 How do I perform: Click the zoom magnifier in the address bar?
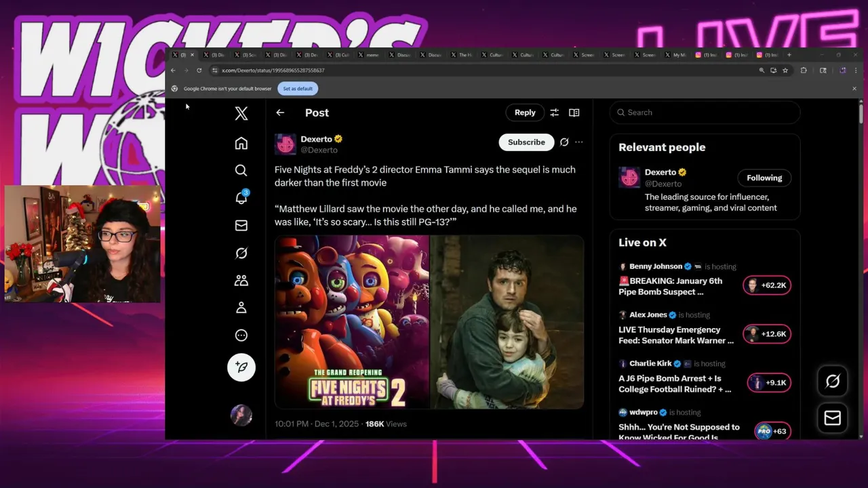coord(762,70)
